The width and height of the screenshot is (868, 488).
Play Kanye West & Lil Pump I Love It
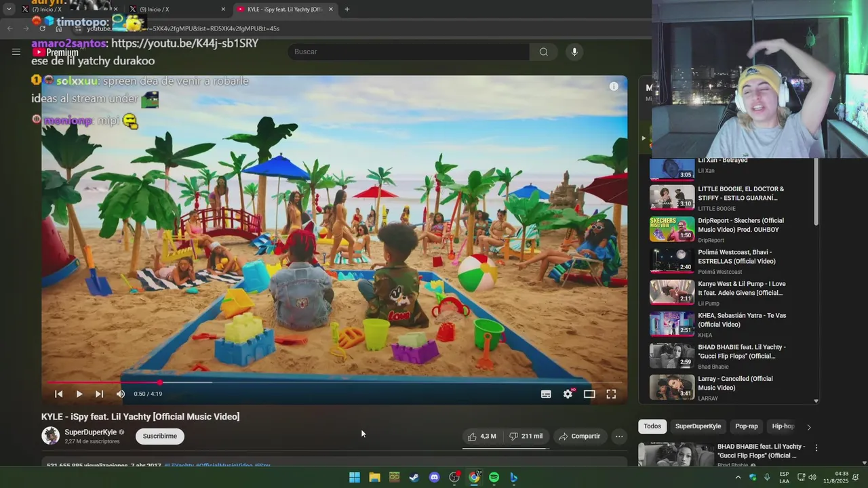[x=732, y=293]
